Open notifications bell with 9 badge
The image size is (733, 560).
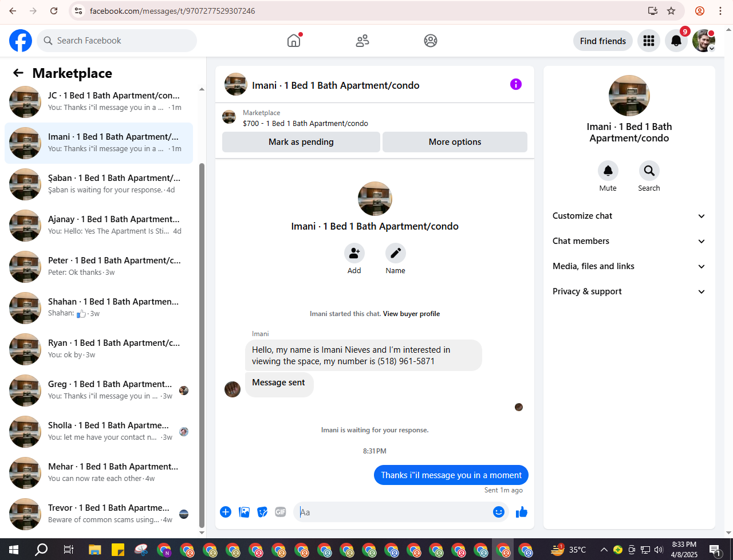pyautogui.click(x=676, y=41)
